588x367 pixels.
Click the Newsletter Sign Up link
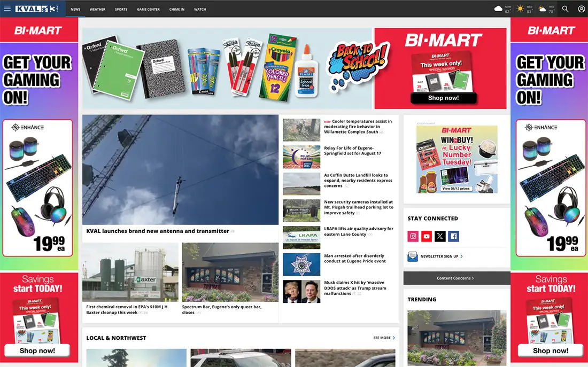tap(442, 256)
